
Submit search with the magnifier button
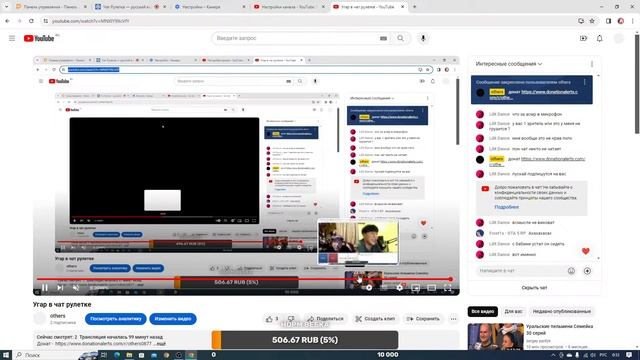click(400, 38)
